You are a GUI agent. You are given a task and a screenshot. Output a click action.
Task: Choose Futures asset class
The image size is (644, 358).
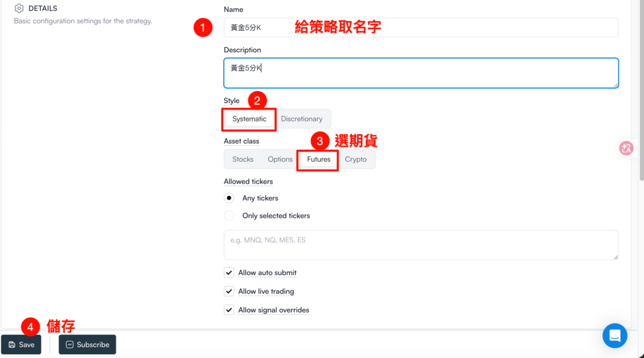click(318, 159)
